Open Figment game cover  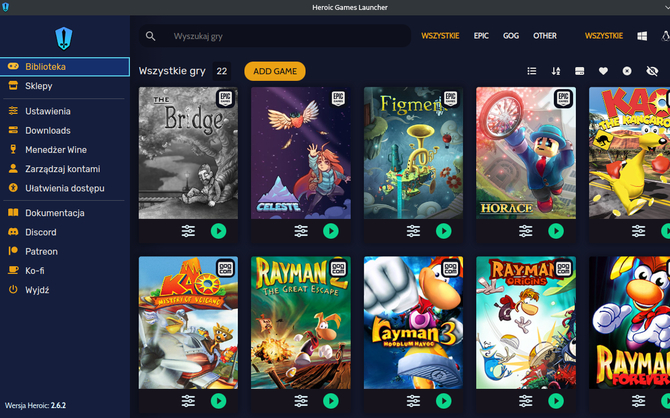413,153
